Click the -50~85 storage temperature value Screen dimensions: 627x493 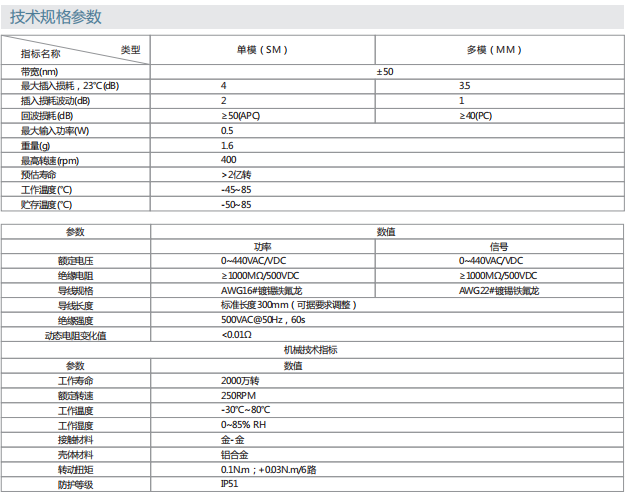[x=236, y=204]
